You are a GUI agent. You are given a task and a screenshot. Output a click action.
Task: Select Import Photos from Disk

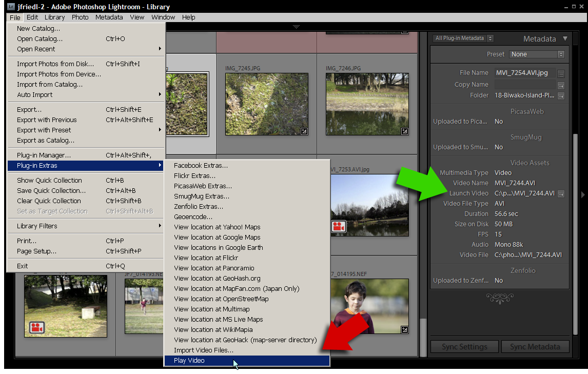86,64
